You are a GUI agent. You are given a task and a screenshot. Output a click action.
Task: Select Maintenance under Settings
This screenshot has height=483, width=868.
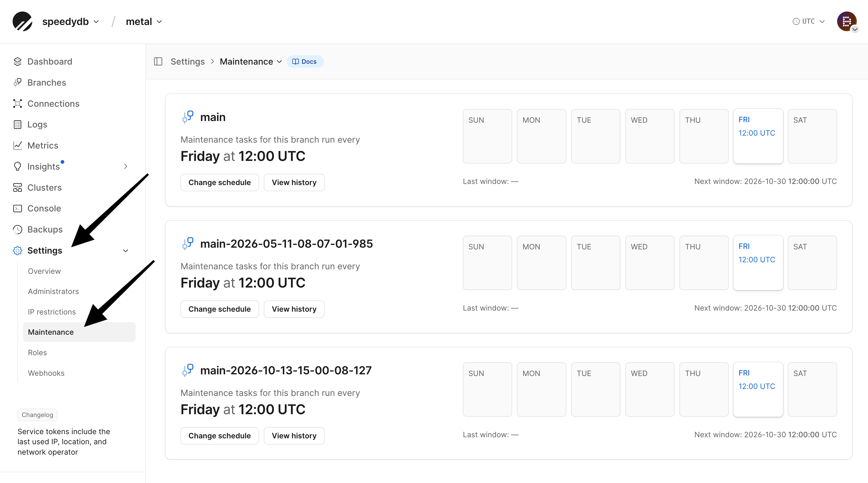coord(79,332)
